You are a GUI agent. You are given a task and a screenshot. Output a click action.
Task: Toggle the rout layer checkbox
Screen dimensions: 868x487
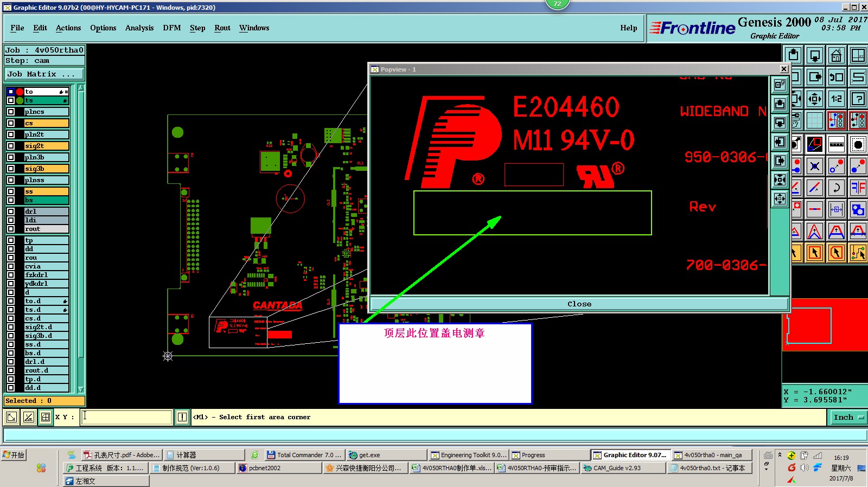point(11,229)
